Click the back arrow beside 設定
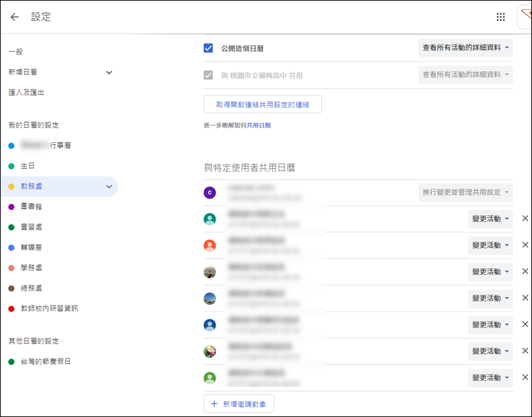Screen dimensions: 532x417 14,17
